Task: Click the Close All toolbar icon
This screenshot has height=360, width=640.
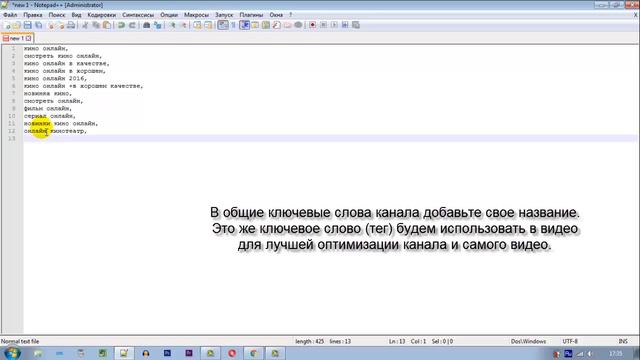Action: (x=61, y=25)
